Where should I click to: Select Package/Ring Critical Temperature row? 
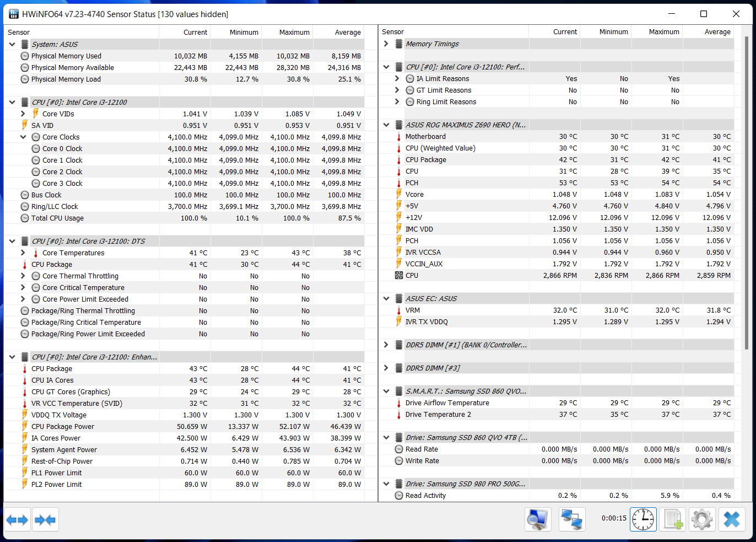click(x=185, y=322)
